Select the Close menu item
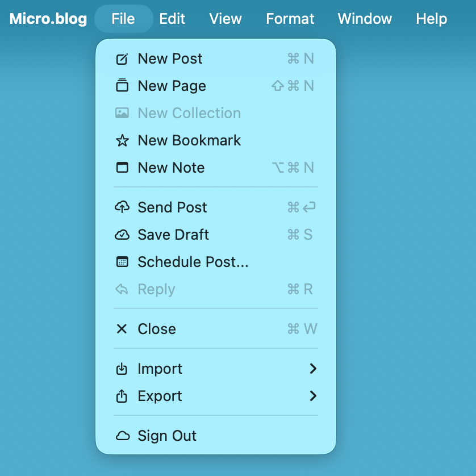The height and width of the screenshot is (476, 476). (216, 329)
